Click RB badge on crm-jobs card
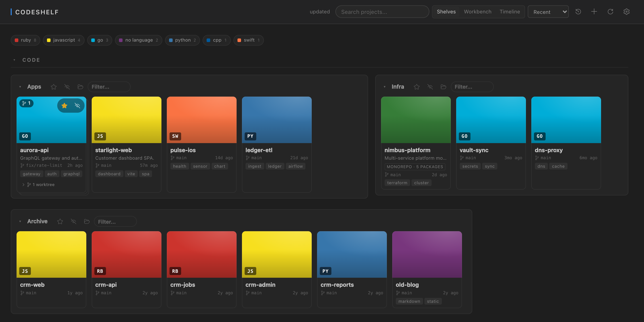The image size is (644, 322). click(175, 271)
